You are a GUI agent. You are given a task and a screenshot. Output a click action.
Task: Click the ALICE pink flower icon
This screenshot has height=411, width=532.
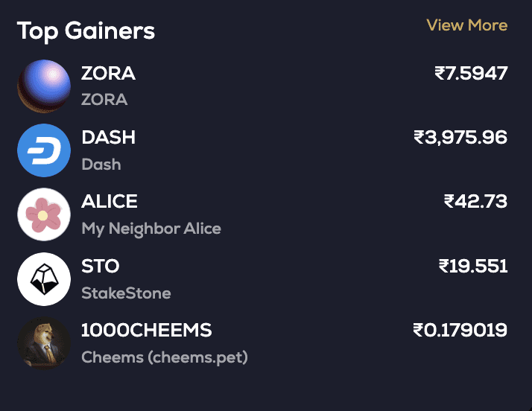(x=43, y=214)
